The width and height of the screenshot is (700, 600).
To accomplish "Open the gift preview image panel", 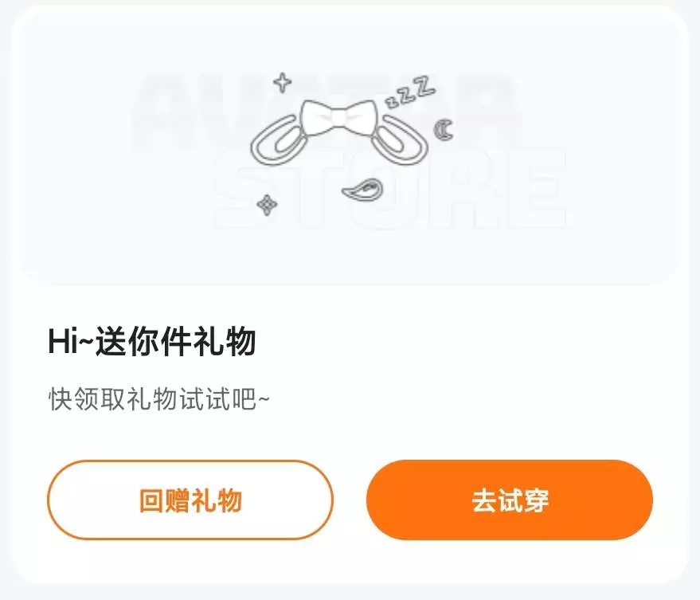I will [350, 147].
